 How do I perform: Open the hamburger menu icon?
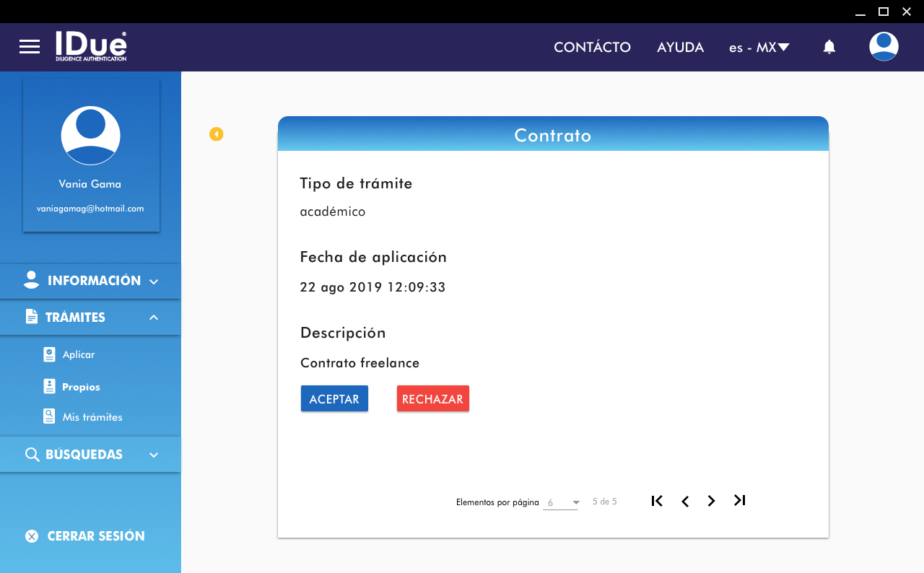click(x=30, y=47)
